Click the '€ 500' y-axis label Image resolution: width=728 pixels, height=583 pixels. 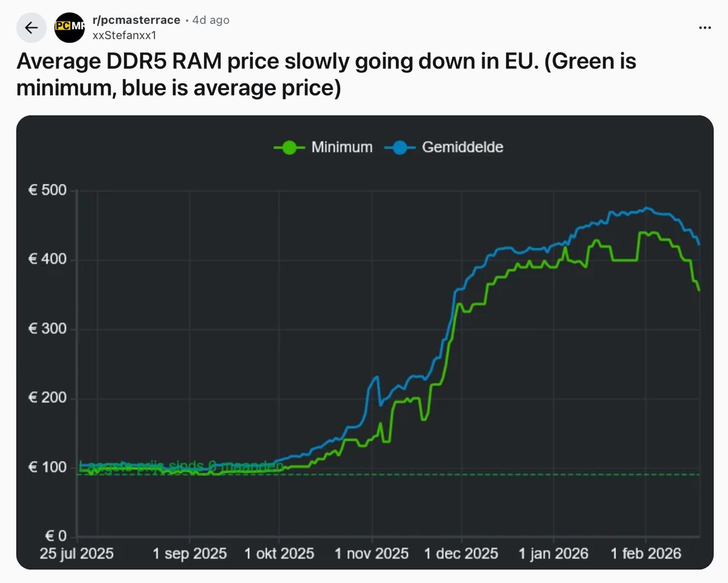click(x=48, y=190)
